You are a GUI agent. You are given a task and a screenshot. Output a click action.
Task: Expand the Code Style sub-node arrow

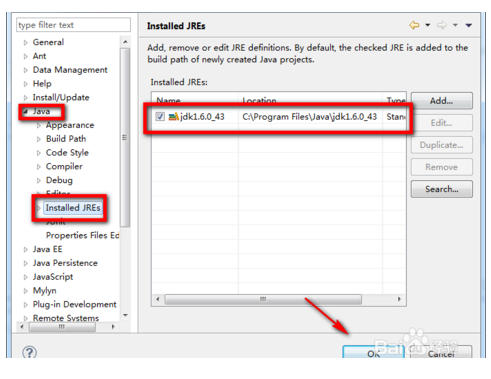(x=39, y=153)
